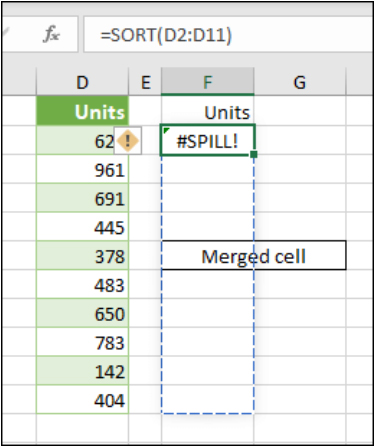Select cell containing 378
Viewport: 375px width, 448px height.
pos(82,256)
